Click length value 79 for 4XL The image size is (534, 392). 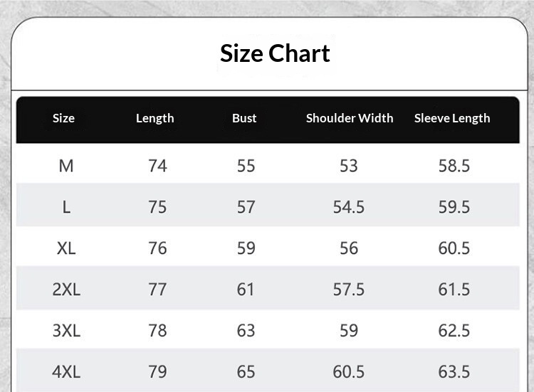157,371
